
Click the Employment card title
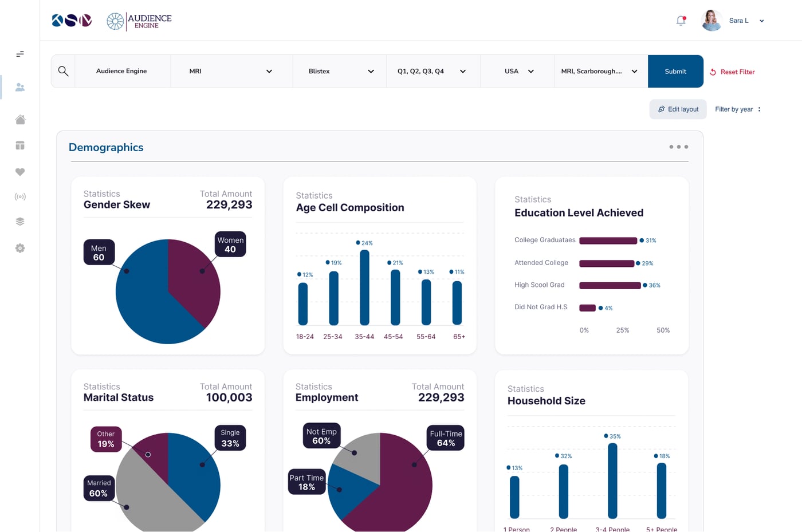(x=327, y=397)
